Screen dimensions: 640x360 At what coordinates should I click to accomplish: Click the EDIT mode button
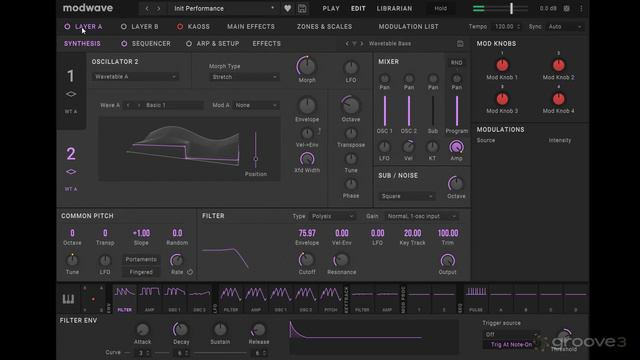[358, 8]
